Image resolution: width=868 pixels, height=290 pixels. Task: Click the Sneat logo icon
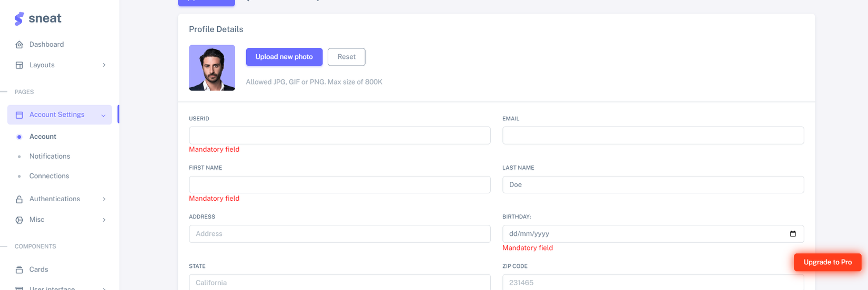(19, 19)
